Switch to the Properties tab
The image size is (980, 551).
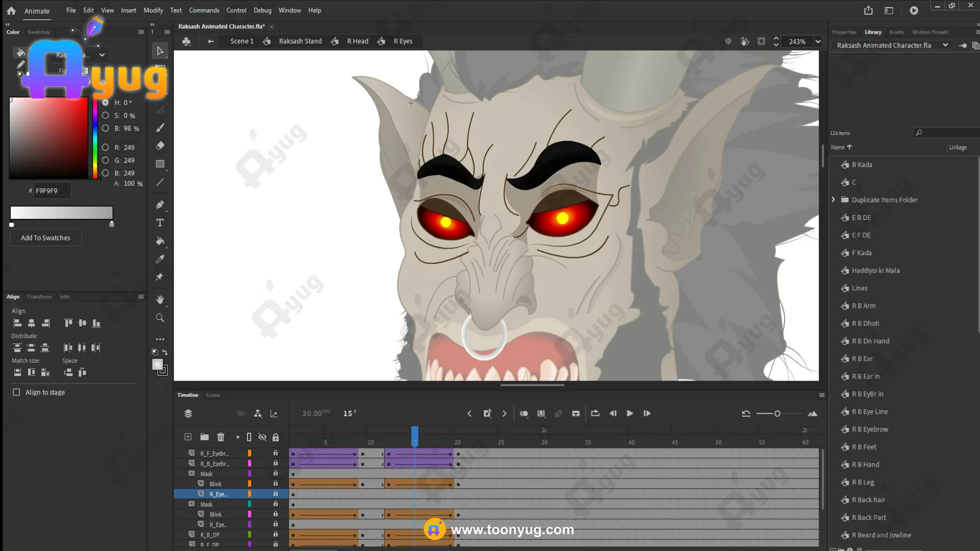coord(844,32)
